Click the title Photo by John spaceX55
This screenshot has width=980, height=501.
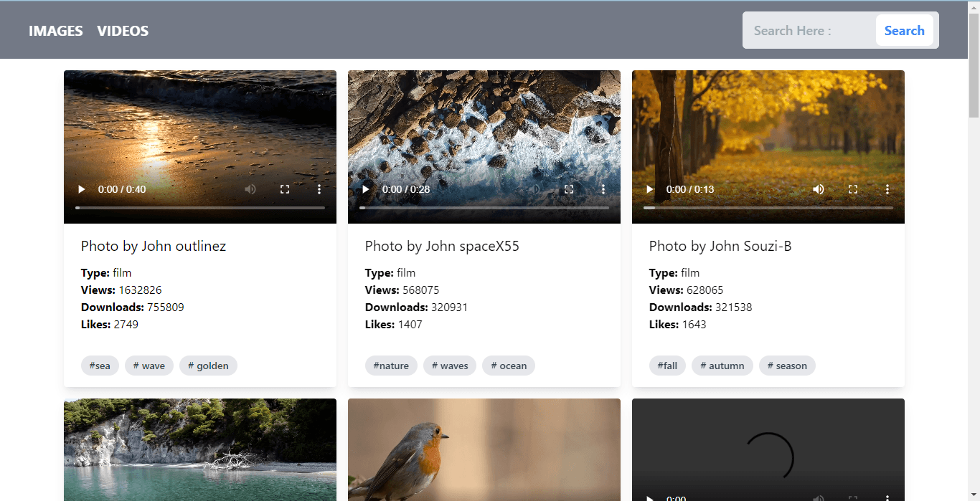point(442,246)
